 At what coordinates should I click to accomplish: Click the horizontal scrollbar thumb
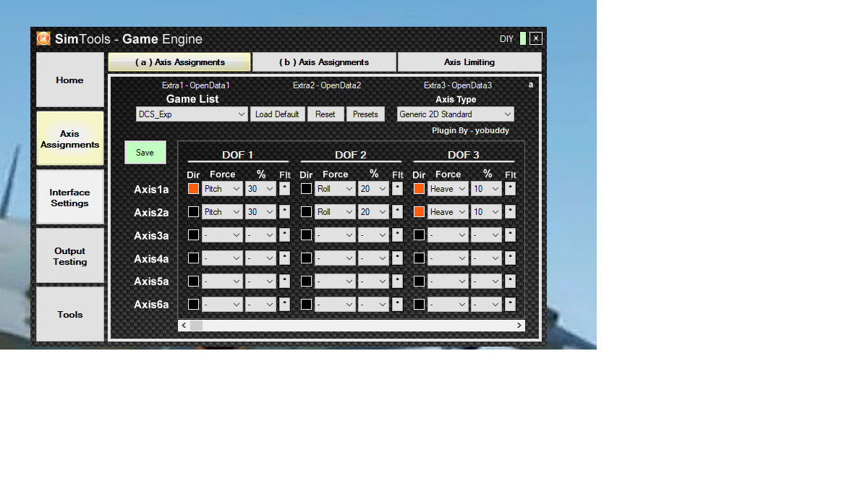coord(196,326)
